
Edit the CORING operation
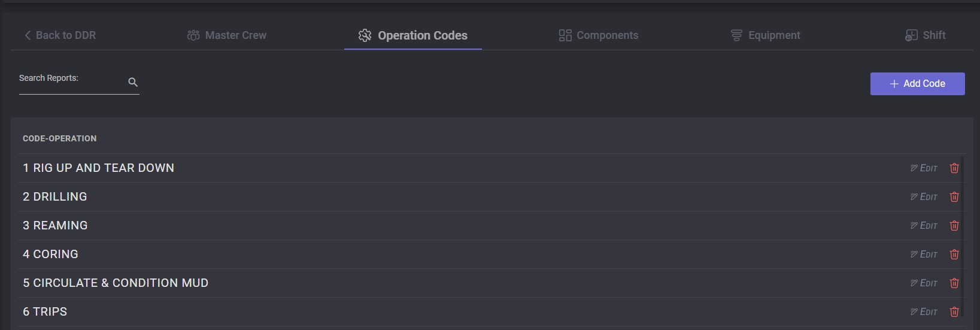(924, 255)
